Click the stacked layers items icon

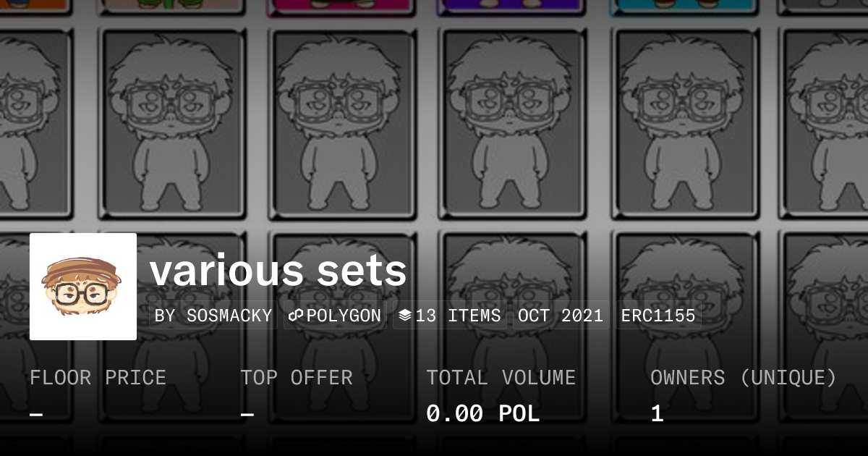(405, 316)
